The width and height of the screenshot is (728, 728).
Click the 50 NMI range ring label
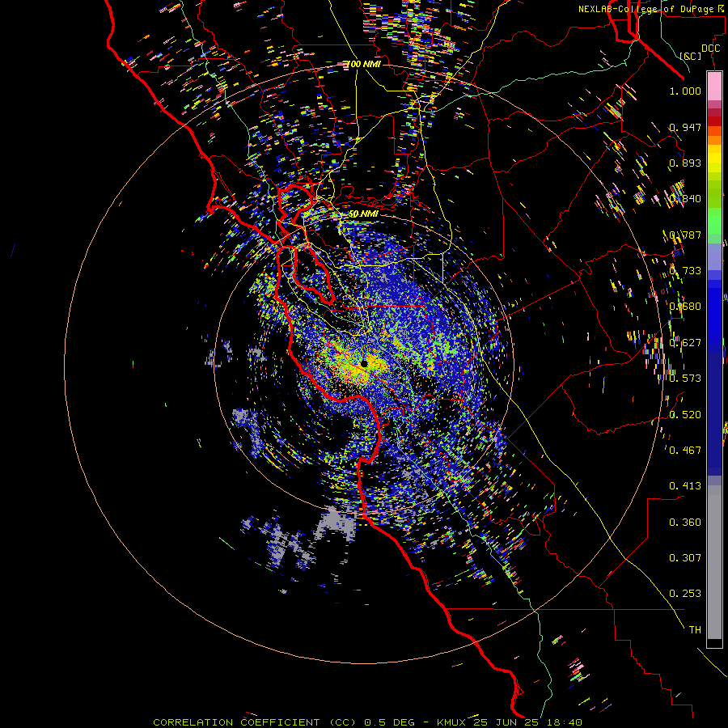[x=363, y=214]
